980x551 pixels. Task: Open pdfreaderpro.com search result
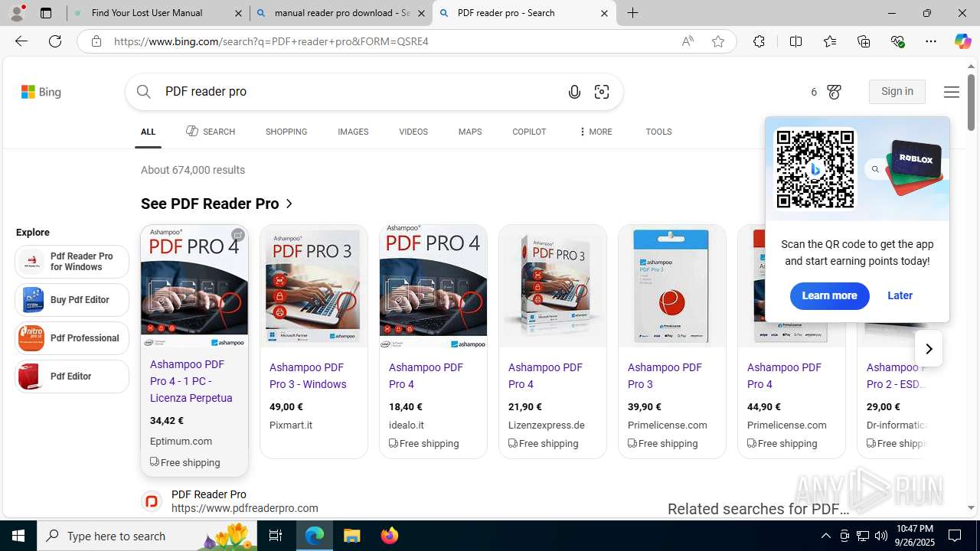point(209,494)
